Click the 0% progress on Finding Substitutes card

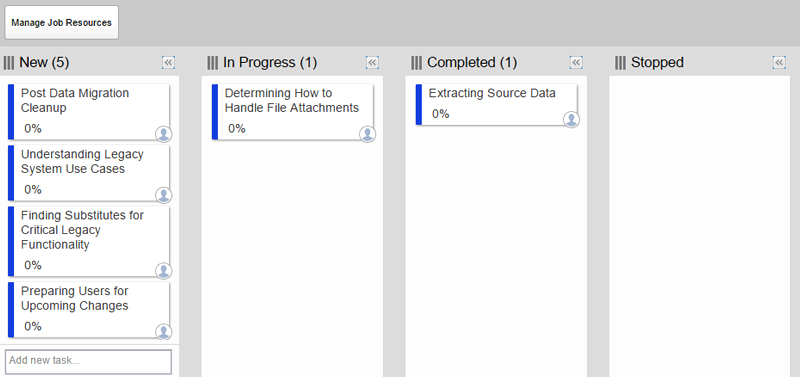click(33, 265)
